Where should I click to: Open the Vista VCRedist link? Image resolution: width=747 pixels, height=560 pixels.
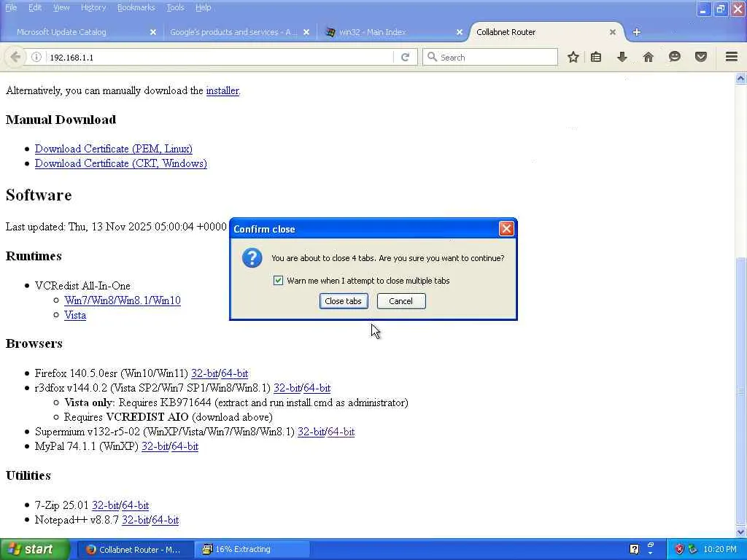pos(75,315)
